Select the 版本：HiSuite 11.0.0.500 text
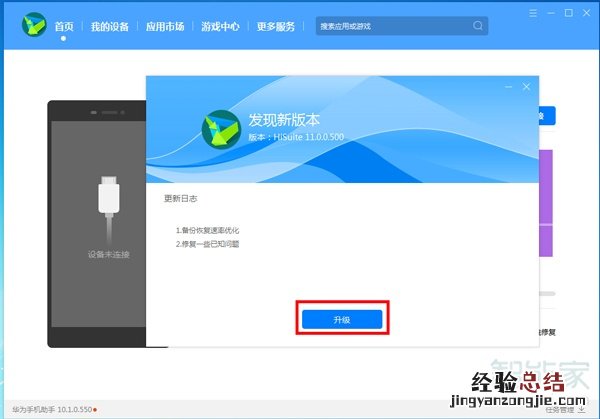 point(296,137)
